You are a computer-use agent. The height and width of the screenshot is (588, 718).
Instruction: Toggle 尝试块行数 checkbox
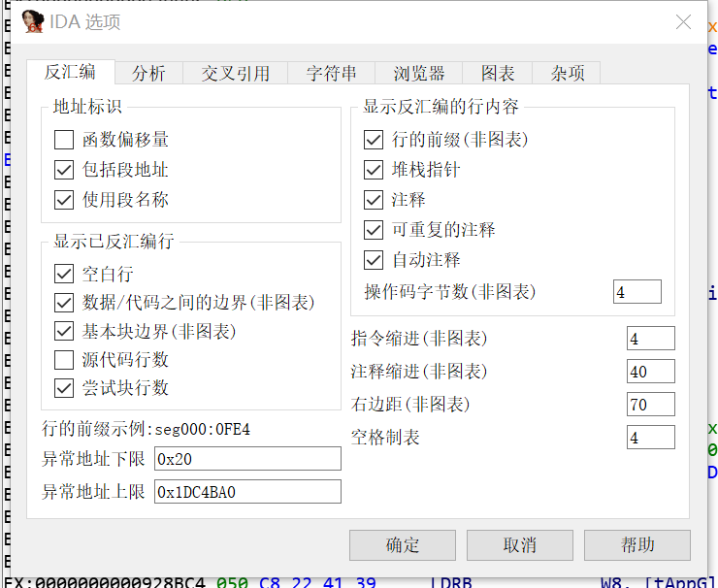(x=64, y=388)
